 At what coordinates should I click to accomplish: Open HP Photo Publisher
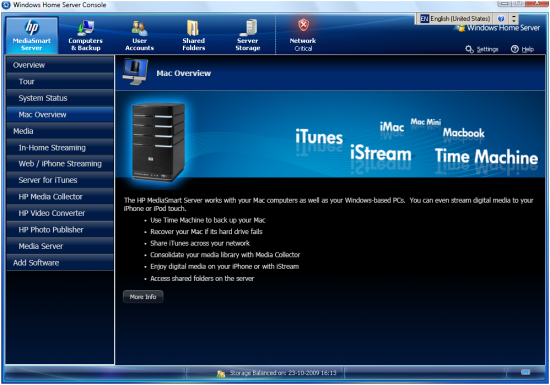pos(60,230)
